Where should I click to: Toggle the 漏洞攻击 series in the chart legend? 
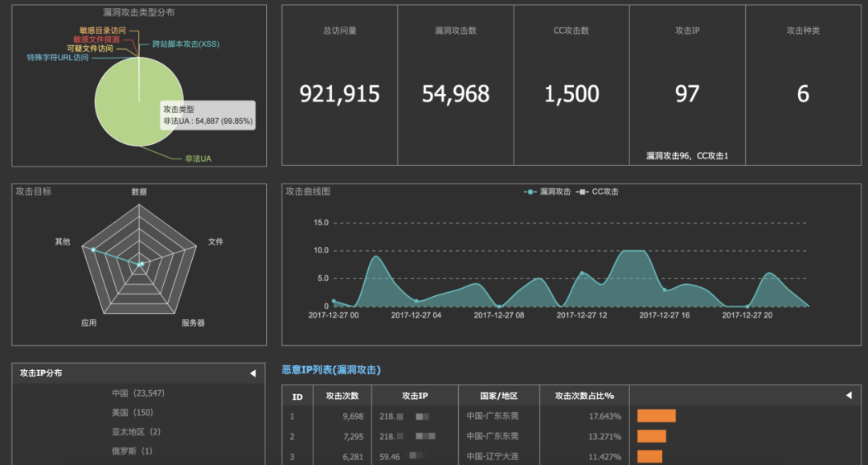547,191
